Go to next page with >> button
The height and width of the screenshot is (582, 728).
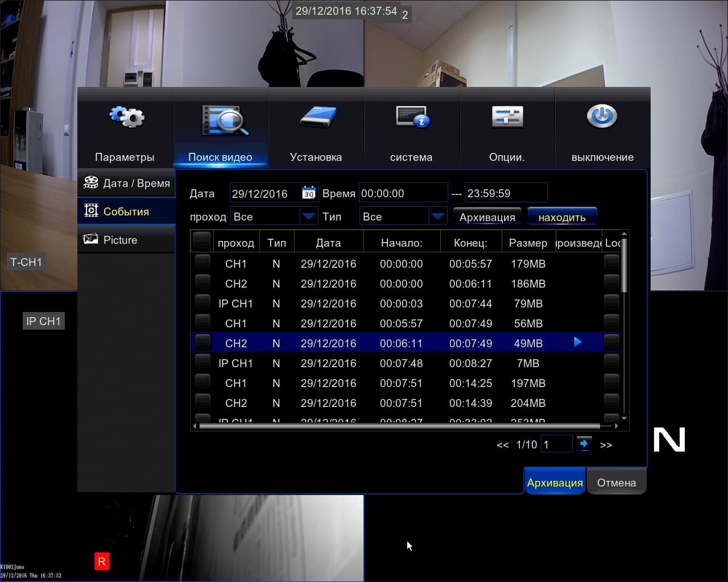[x=606, y=445]
